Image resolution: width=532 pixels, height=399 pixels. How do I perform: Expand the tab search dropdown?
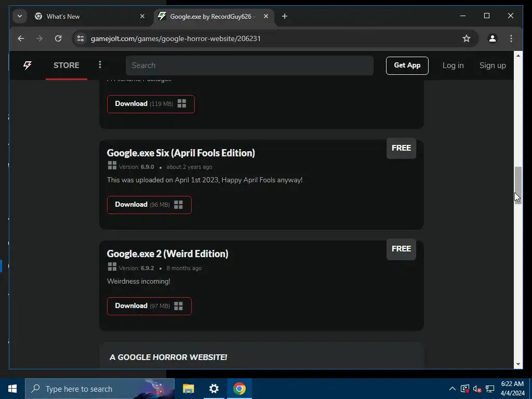click(20, 16)
